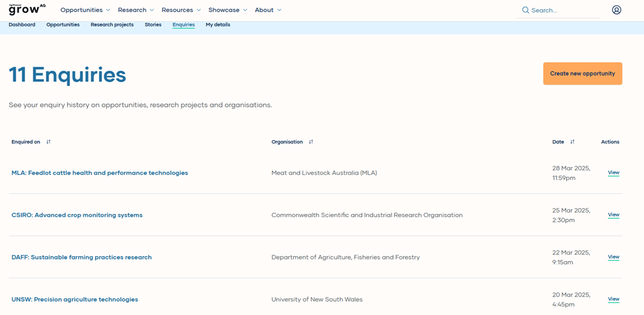Open MLA Feedlot cattle health enquiry link
The width and height of the screenshot is (644, 315).
click(x=100, y=173)
